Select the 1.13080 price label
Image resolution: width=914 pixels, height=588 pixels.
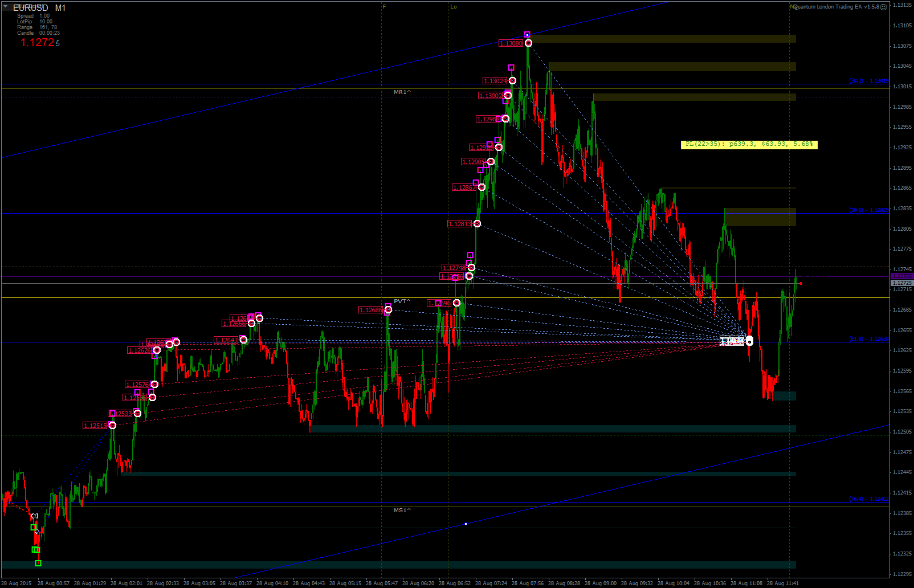[511, 43]
